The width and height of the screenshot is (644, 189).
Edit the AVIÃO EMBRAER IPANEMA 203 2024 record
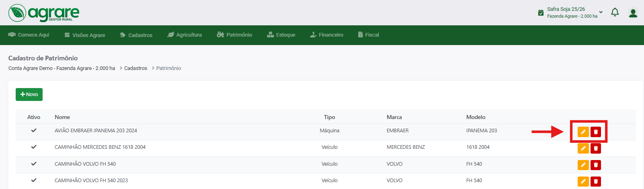pyautogui.click(x=583, y=132)
